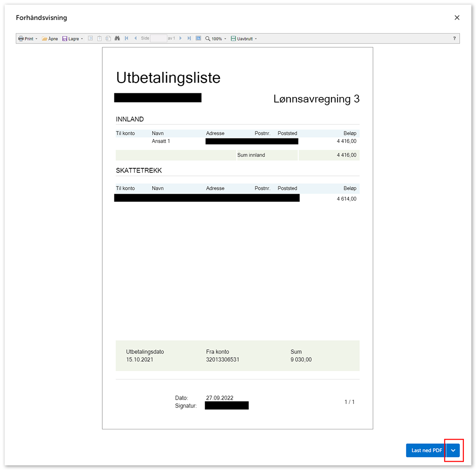Close the Forhåndsvisning dialog
This screenshot has height=470, width=476.
point(457,18)
